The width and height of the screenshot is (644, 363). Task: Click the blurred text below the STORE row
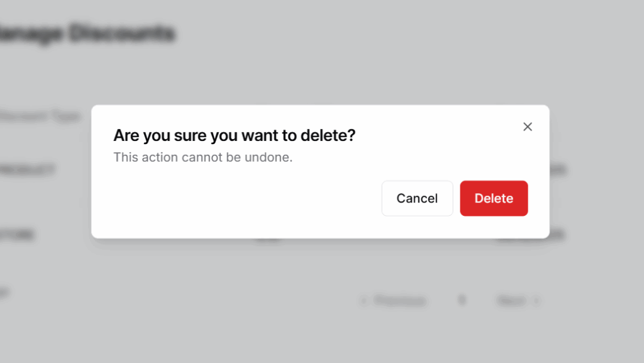coord(4,292)
